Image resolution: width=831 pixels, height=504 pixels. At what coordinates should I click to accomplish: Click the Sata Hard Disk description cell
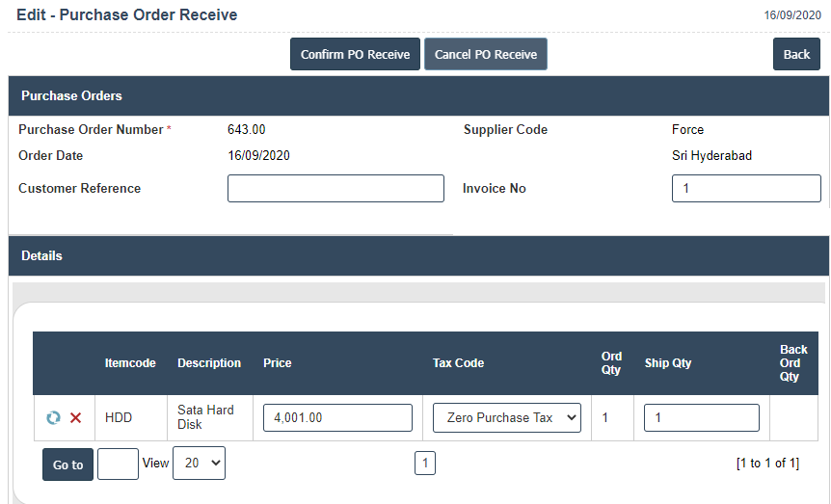[x=205, y=417]
